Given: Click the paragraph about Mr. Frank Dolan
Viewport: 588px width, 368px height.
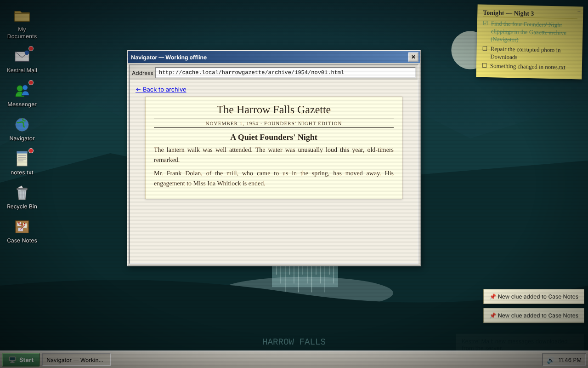Looking at the screenshot, I should pos(274,178).
